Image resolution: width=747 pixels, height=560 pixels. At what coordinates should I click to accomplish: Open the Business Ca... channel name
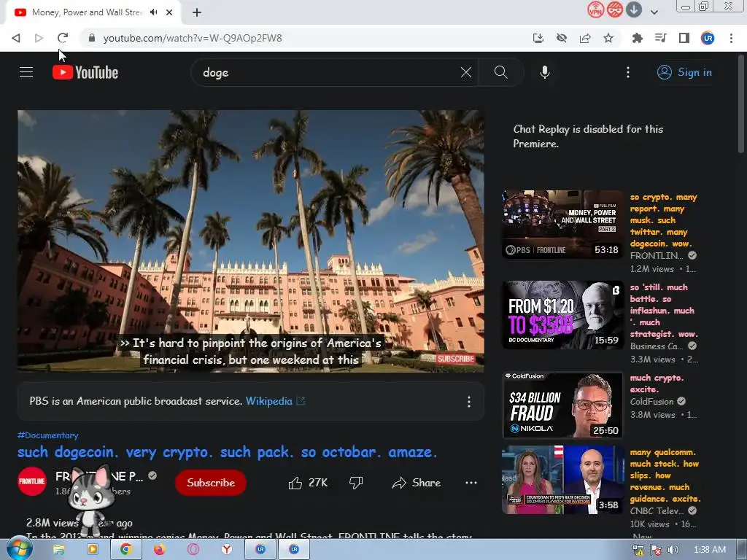click(657, 346)
